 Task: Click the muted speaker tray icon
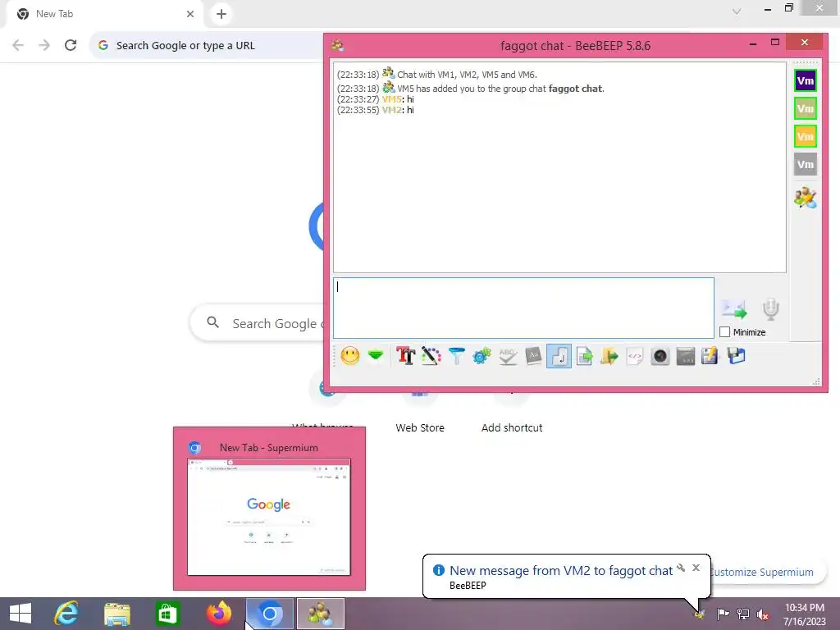tap(763, 614)
